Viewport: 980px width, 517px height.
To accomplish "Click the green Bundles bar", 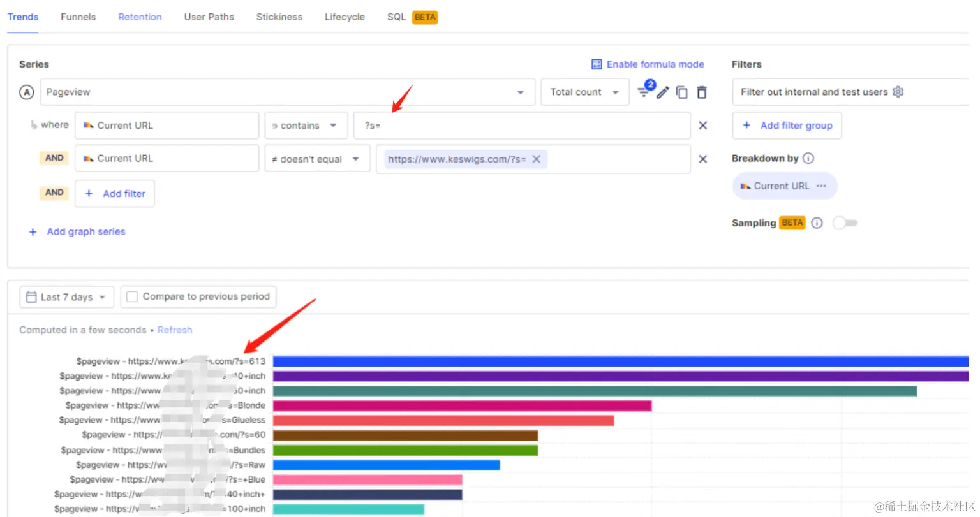I will (405, 450).
